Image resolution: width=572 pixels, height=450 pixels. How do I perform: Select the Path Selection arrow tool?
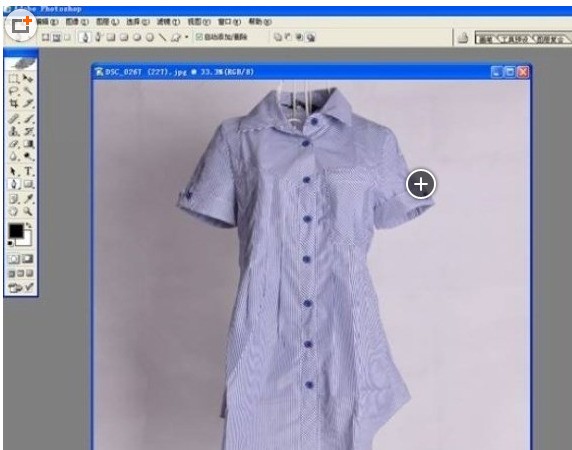(14, 171)
